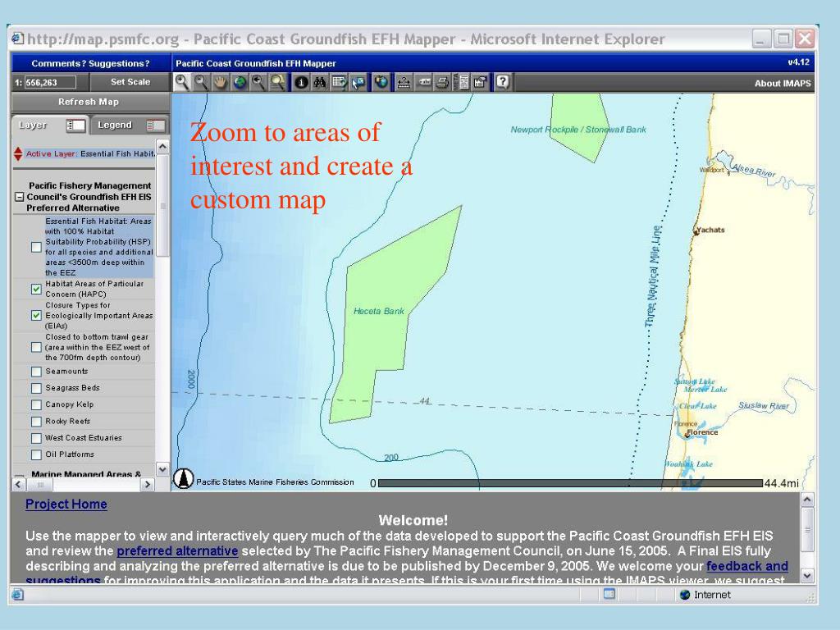The image size is (840, 630).
Task: Switch to the Layer tab
Action: click(34, 126)
